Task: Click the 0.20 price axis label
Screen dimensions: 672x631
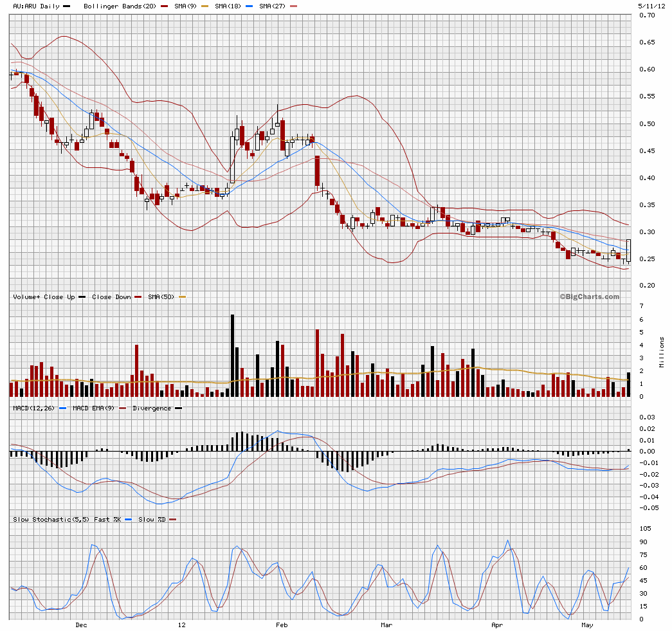Action: coord(647,286)
